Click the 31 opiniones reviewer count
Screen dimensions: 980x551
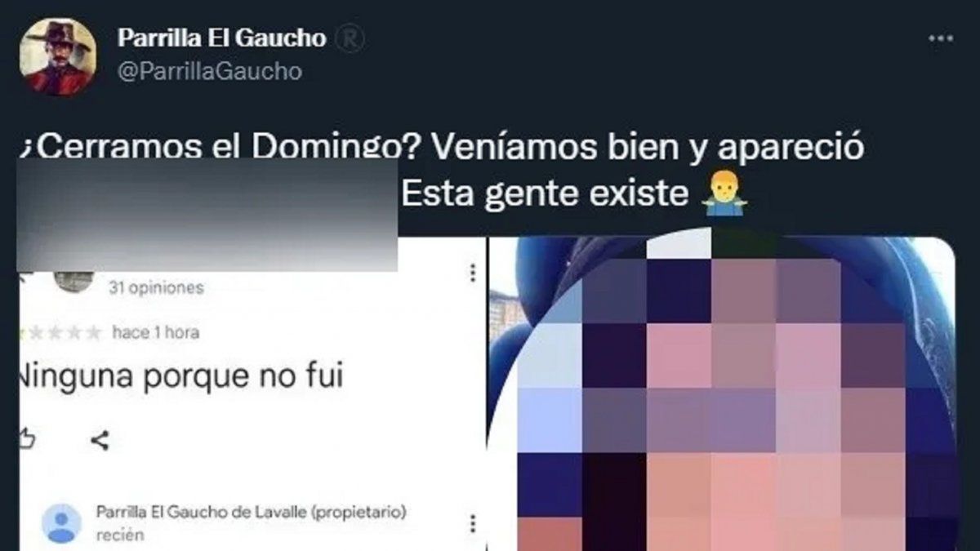(x=156, y=288)
